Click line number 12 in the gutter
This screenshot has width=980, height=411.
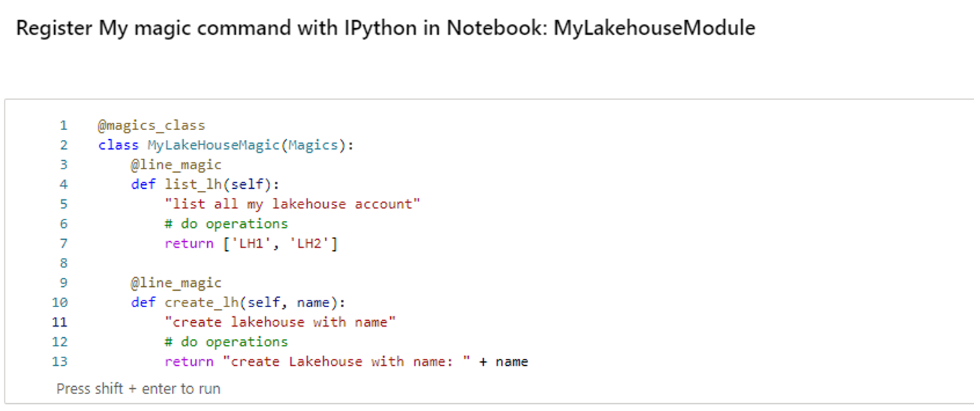click(59, 342)
